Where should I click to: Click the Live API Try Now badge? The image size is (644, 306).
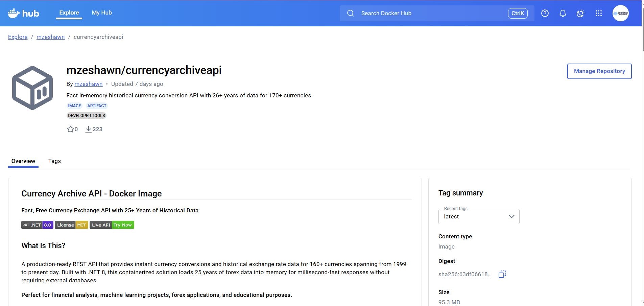point(112,225)
